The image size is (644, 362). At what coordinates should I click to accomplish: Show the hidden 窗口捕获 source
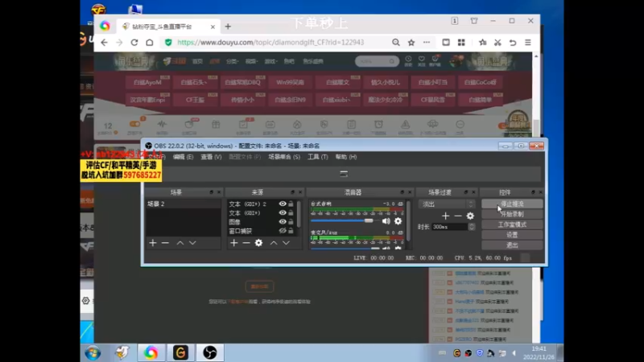click(283, 231)
